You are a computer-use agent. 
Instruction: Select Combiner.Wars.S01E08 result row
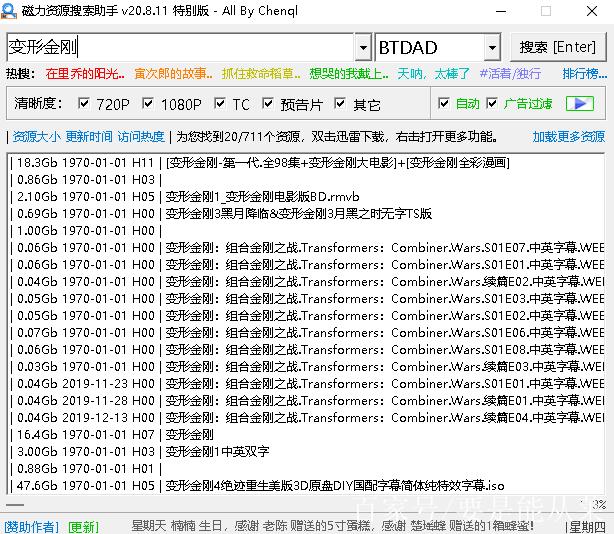coord(305,350)
